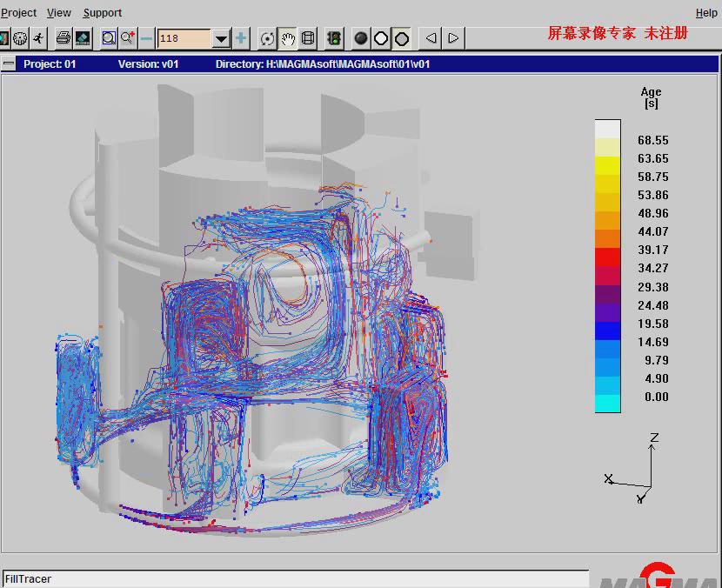This screenshot has height=588, width=722.
Task: Open the View menu
Action: click(58, 12)
